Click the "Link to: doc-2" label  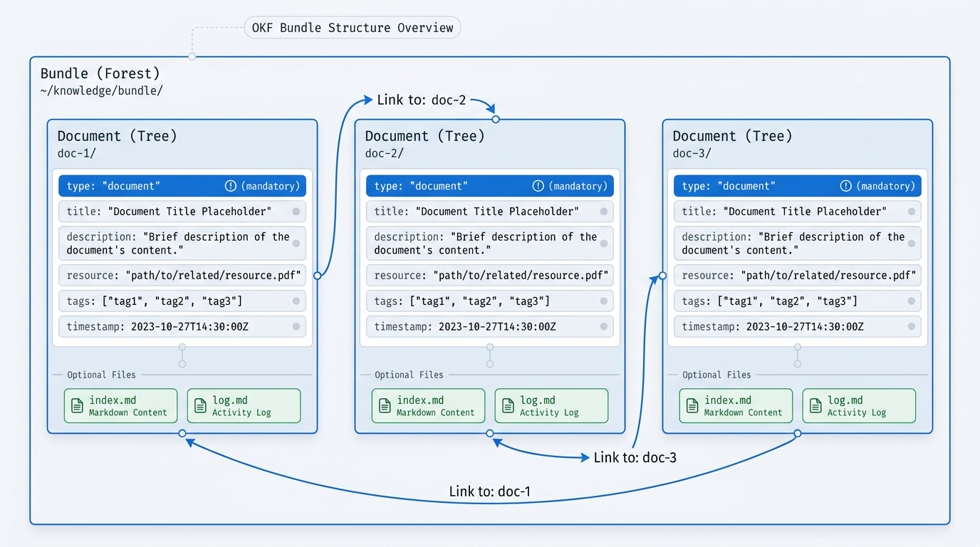click(x=422, y=100)
